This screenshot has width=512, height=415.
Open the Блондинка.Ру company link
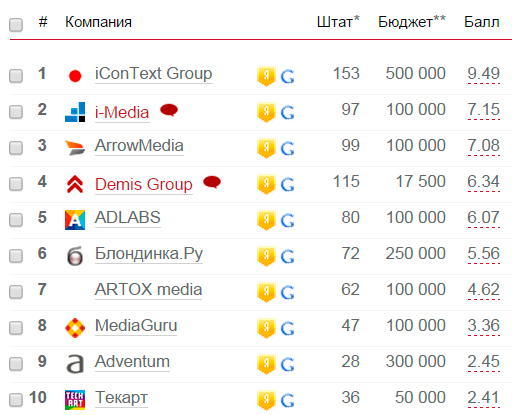[149, 254]
